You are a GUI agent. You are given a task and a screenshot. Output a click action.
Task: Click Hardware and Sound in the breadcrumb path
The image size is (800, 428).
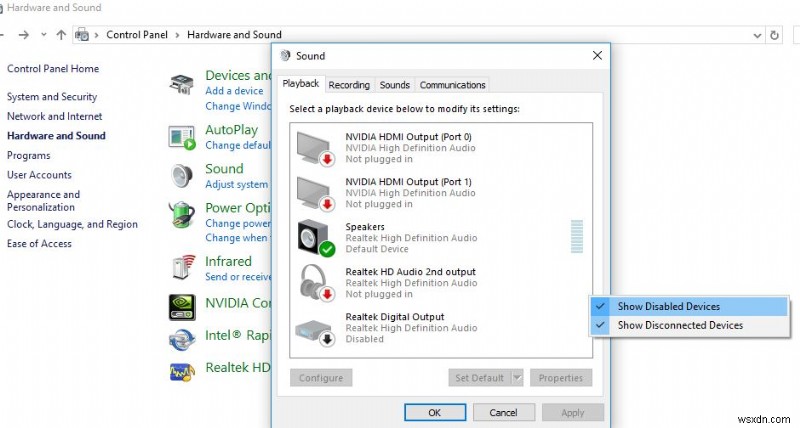point(234,35)
